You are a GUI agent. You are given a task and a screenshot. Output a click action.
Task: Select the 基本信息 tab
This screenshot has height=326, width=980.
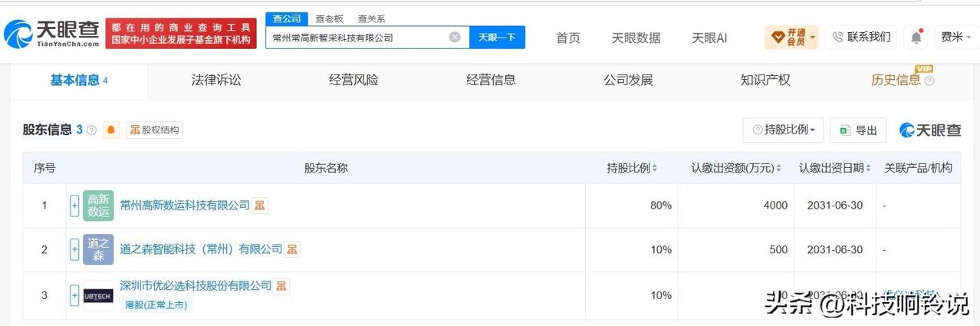coord(79,81)
